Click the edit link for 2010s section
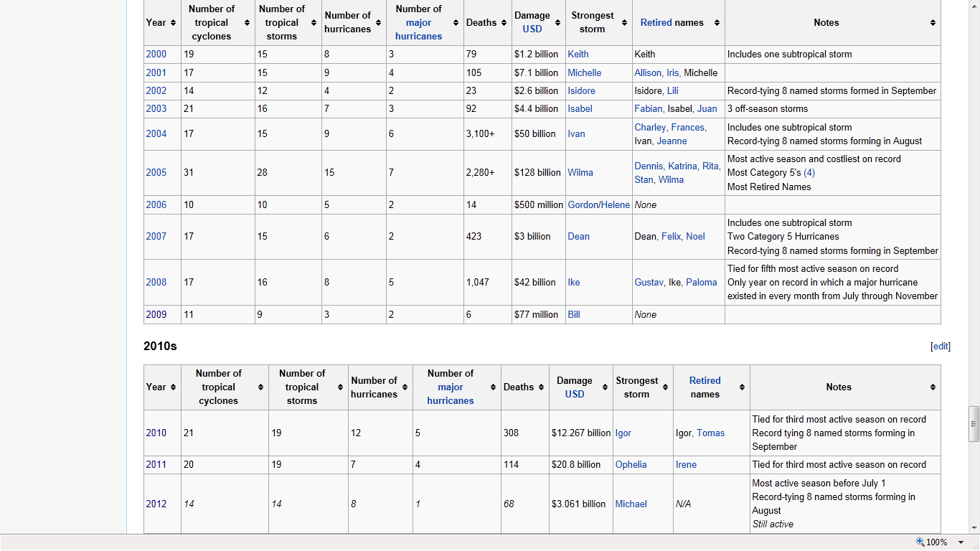The height and width of the screenshot is (551, 980). 940,347
